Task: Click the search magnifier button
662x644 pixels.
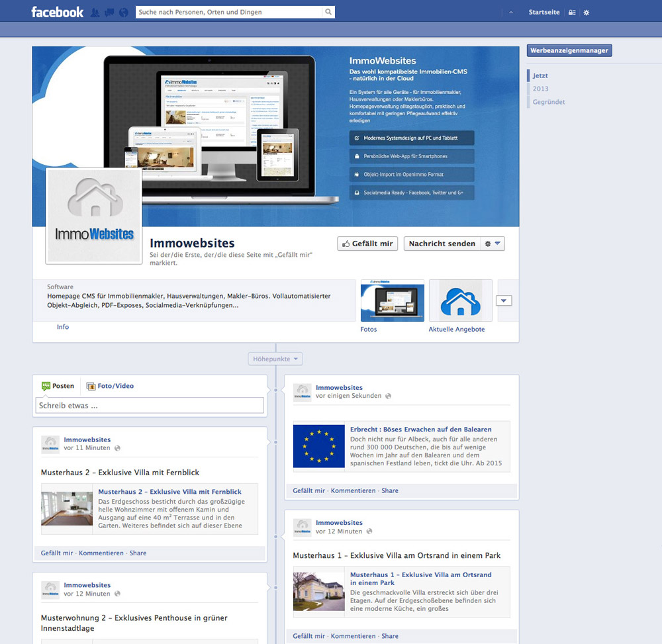Action: 328,12
